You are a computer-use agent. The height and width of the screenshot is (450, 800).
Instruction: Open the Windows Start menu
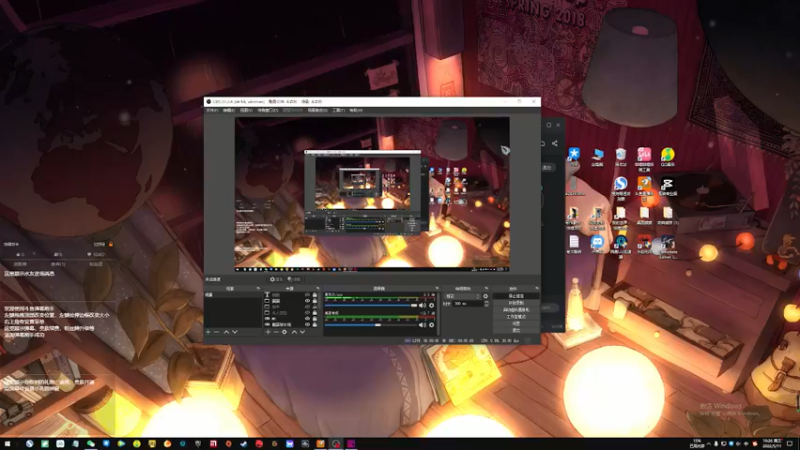point(7,443)
